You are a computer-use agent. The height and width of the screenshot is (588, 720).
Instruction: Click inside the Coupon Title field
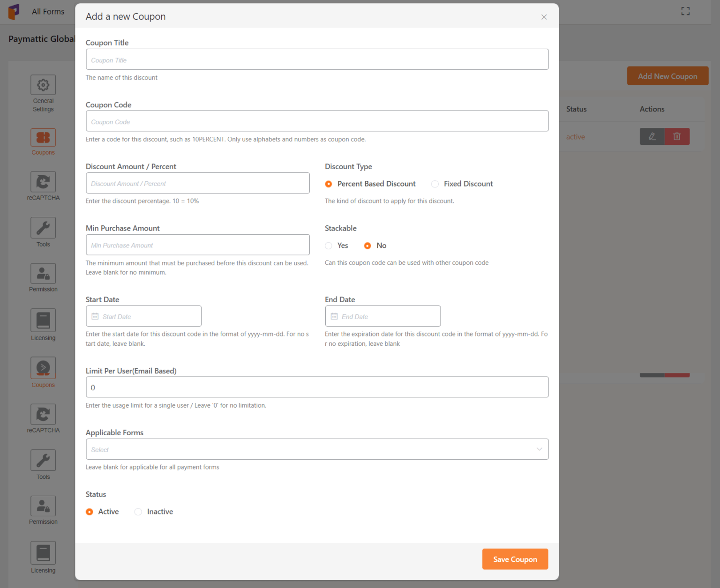point(317,59)
